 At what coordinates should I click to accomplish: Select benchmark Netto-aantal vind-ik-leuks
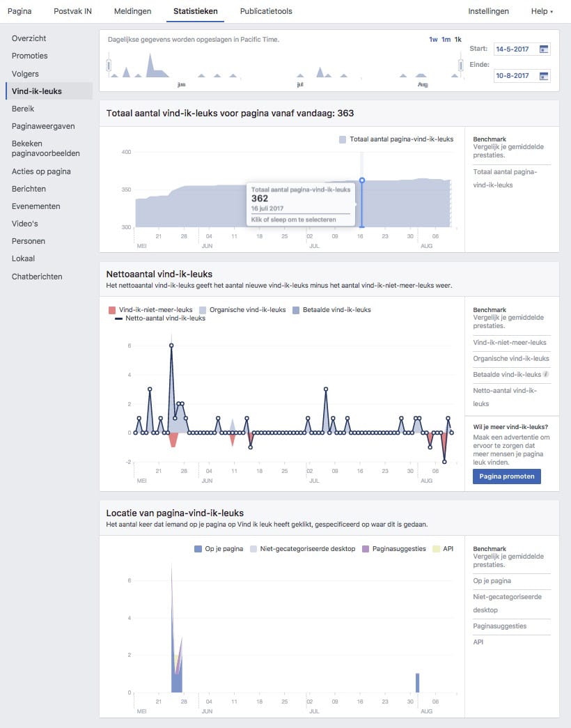point(505,397)
